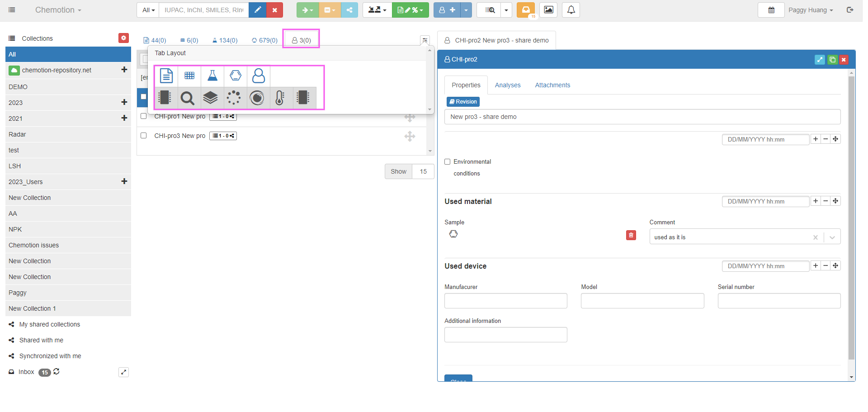Click the magnifier icon in Tab Layout

pyautogui.click(x=187, y=98)
